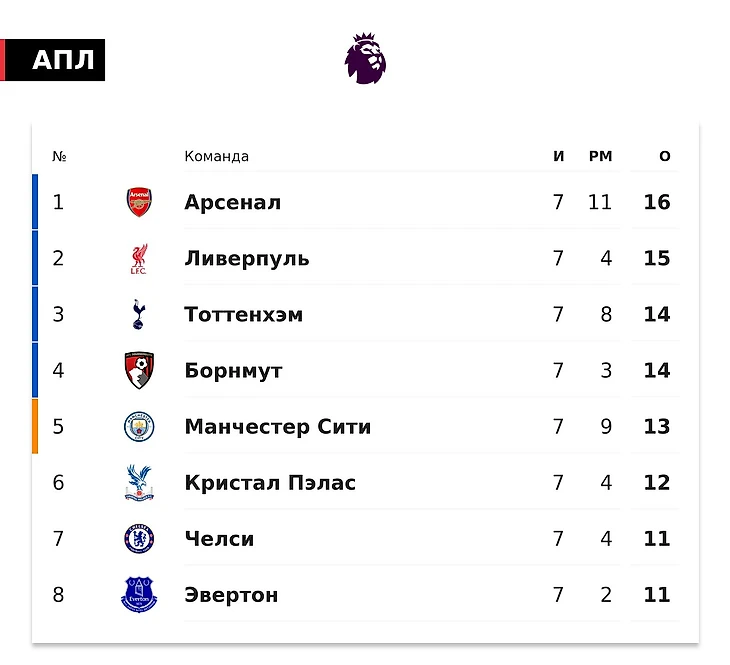This screenshot has height=665, width=730.
Task: Click the Tottenham club crest
Action: (x=139, y=314)
